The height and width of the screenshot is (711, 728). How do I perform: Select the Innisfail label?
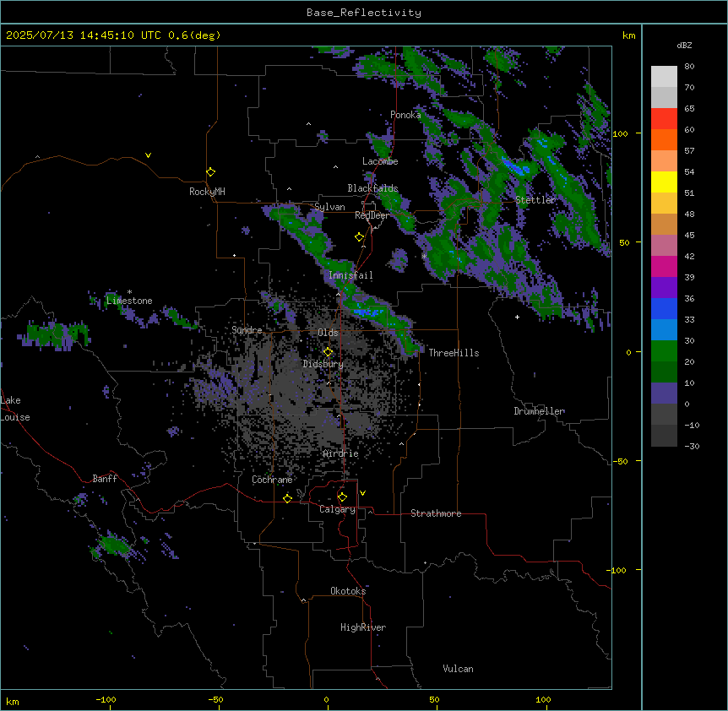point(350,275)
